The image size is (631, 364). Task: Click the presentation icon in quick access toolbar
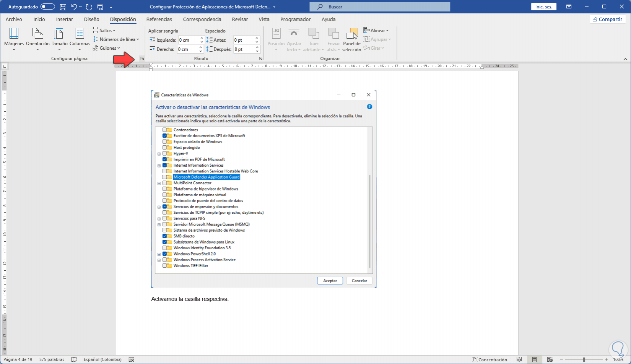[x=100, y=7]
